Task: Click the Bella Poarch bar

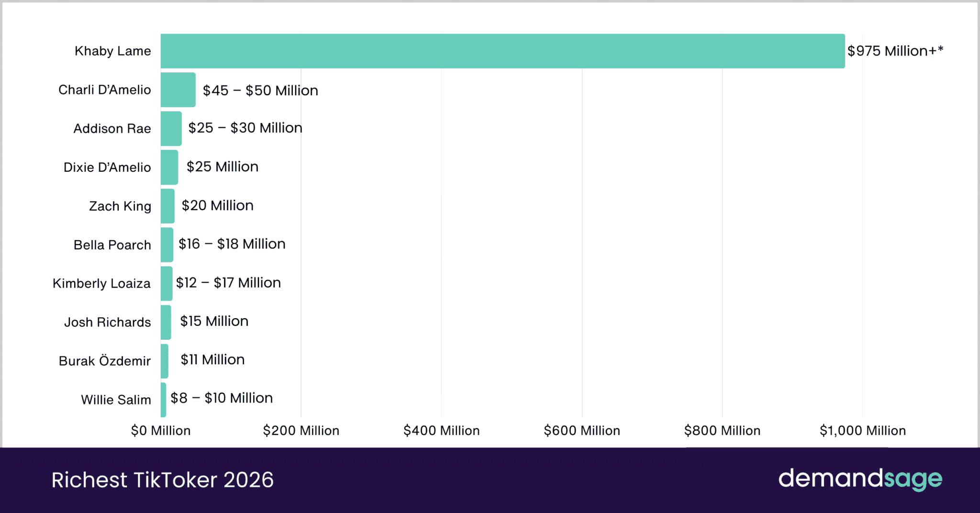Action: click(167, 245)
